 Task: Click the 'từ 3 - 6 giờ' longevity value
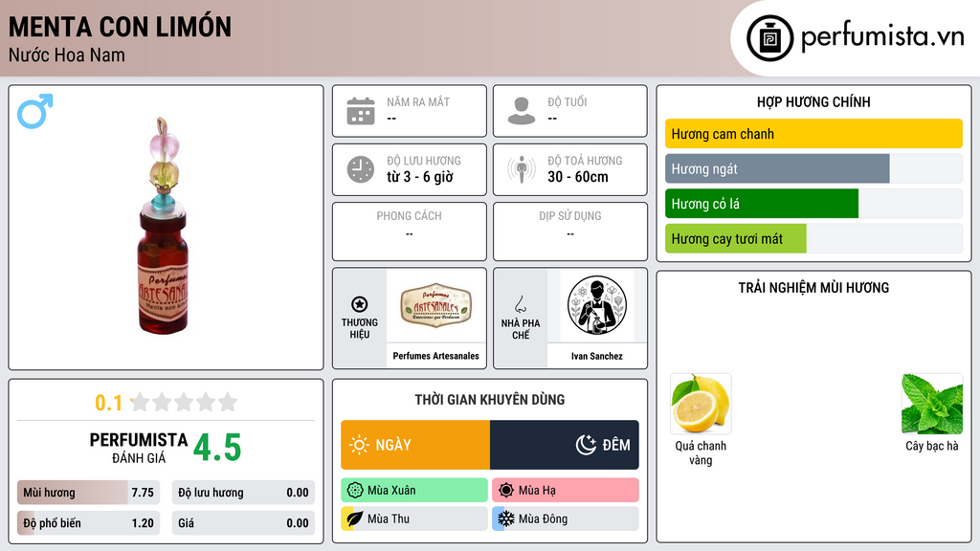420,177
